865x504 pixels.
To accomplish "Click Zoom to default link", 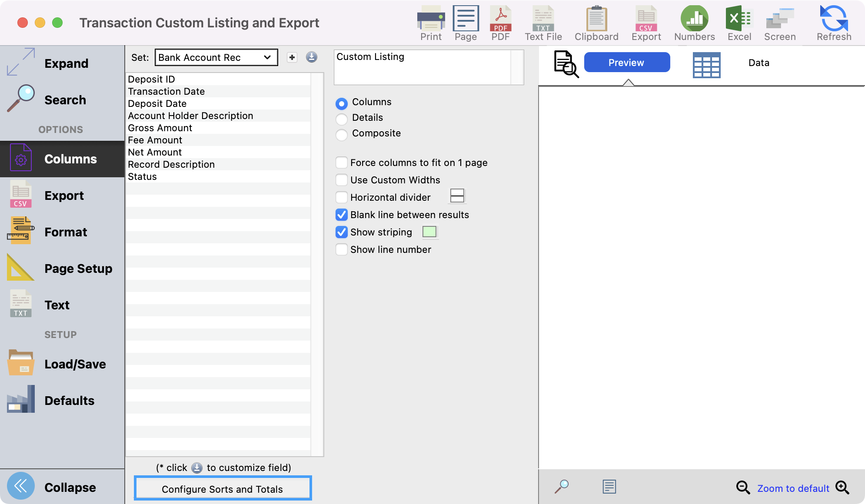I will point(793,488).
